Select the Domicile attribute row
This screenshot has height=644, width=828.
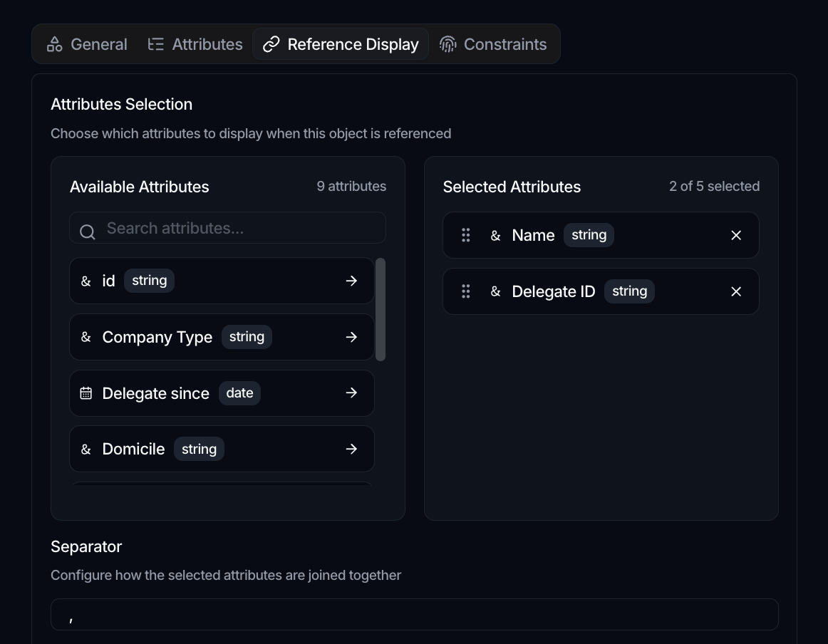pos(222,449)
